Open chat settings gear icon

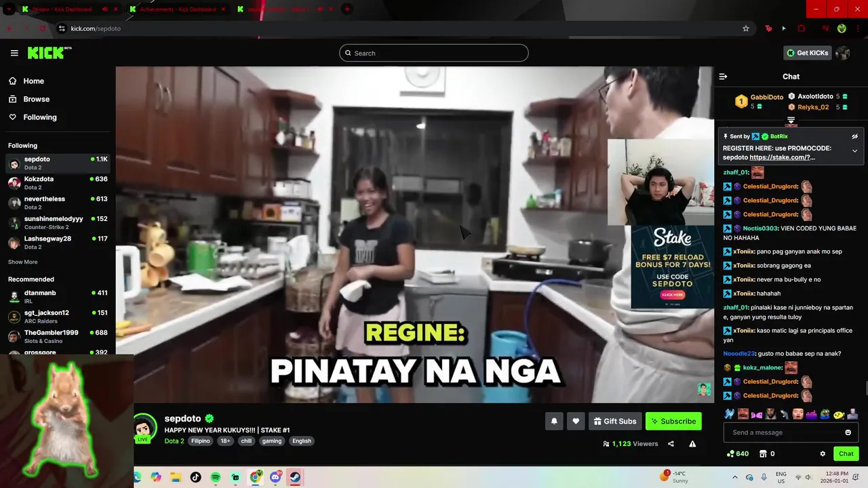(x=823, y=454)
